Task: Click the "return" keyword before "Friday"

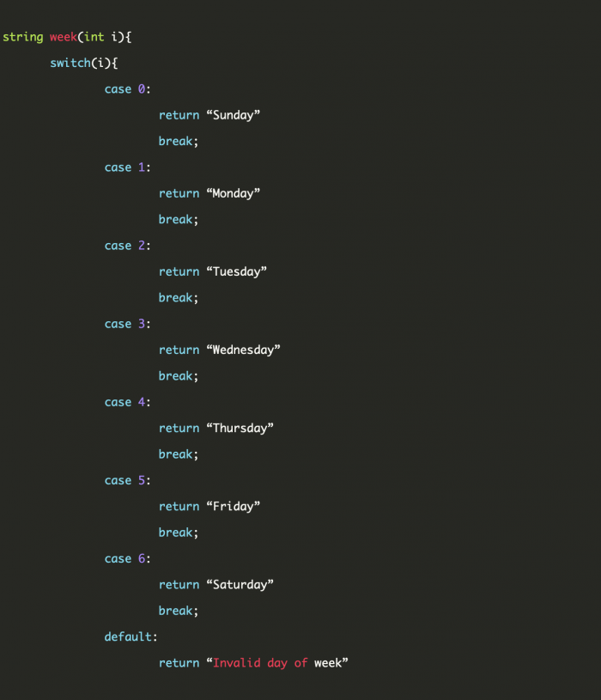Action: (x=179, y=506)
